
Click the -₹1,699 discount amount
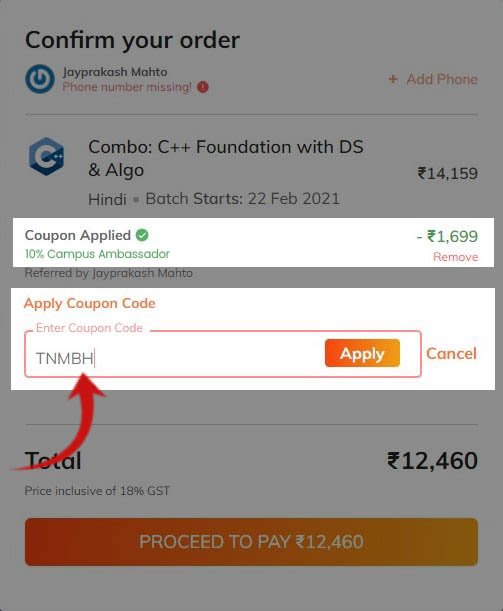click(447, 236)
